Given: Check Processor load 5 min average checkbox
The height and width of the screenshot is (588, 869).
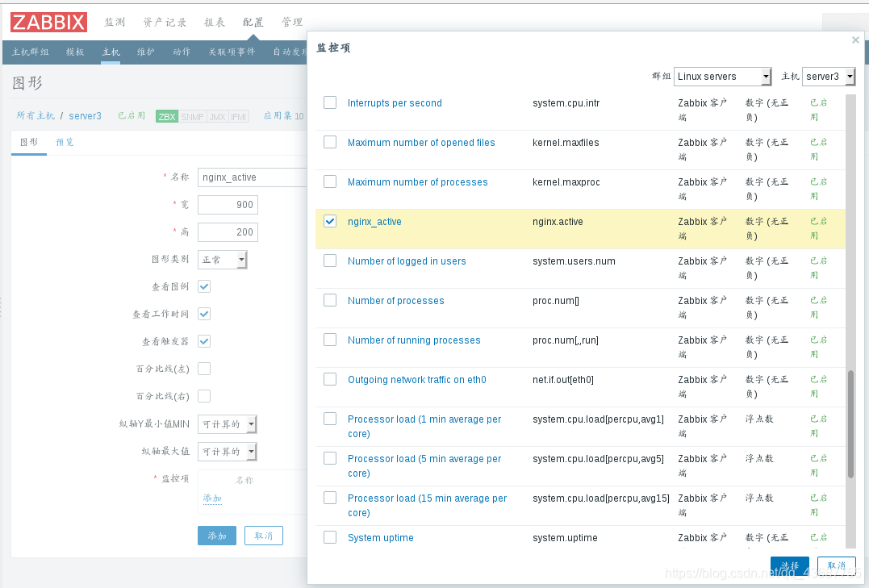Looking at the screenshot, I should 330,458.
